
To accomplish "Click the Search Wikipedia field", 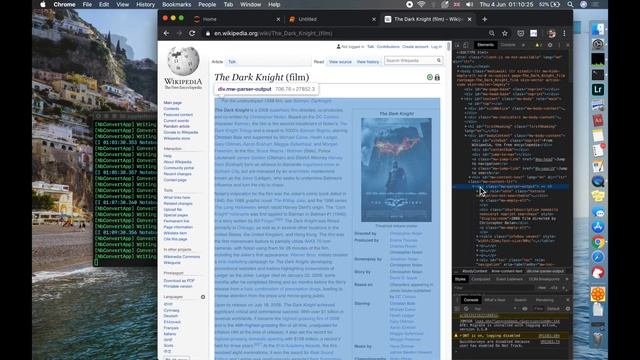I will [x=409, y=60].
